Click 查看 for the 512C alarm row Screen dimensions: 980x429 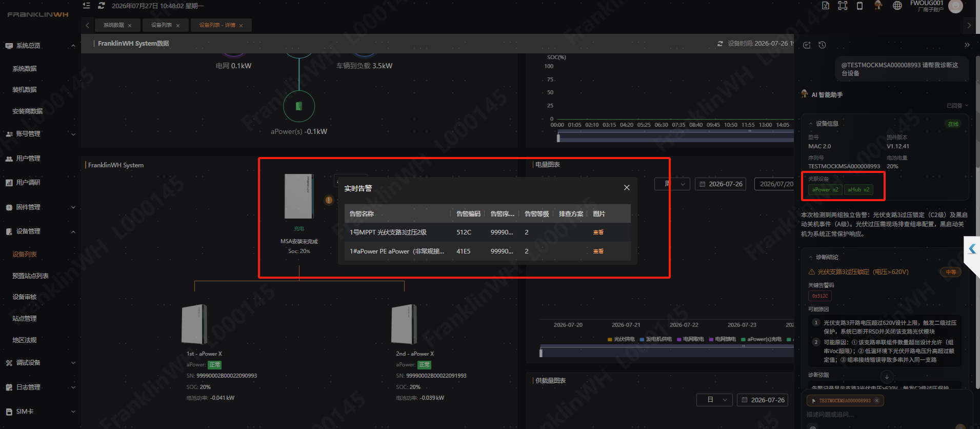[598, 232]
